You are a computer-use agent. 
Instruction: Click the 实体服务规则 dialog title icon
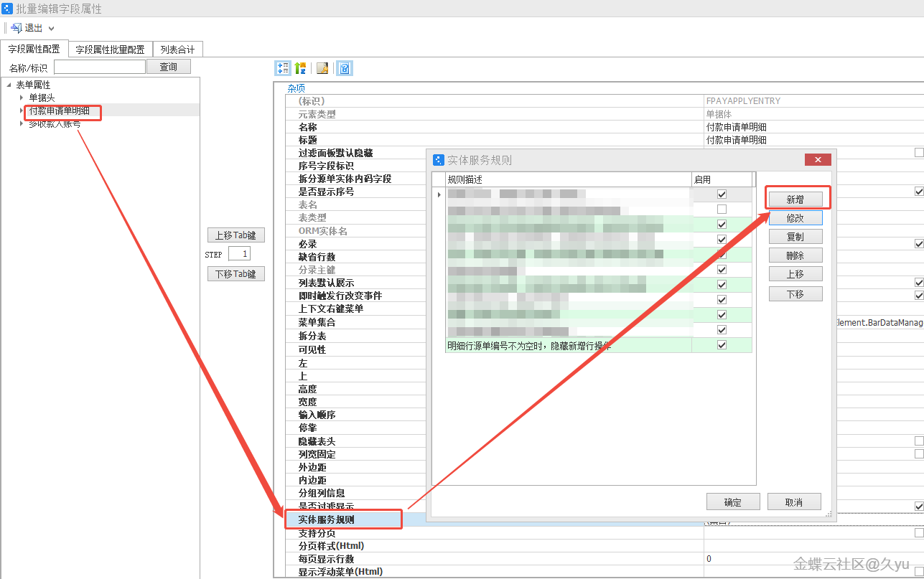tap(439, 159)
